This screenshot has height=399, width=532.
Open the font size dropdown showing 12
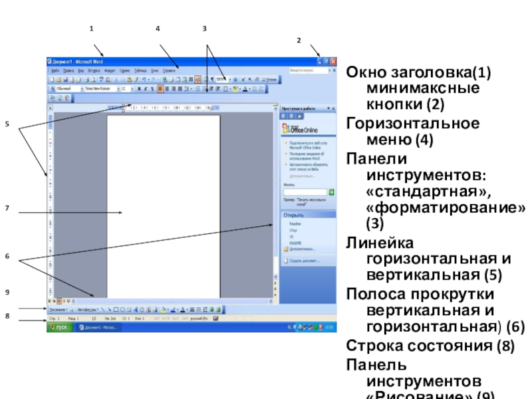[132, 88]
